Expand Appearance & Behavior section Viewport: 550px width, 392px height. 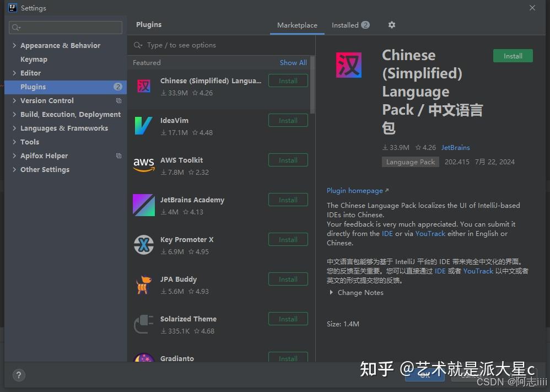pos(14,45)
